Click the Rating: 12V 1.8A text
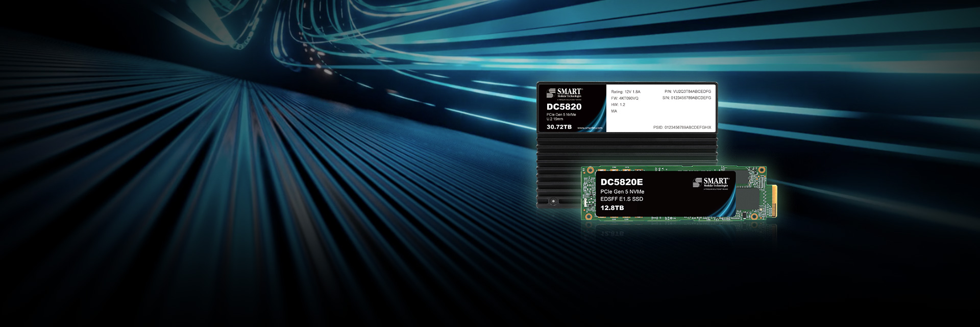Viewport: 980px width, 327px height. (625, 92)
